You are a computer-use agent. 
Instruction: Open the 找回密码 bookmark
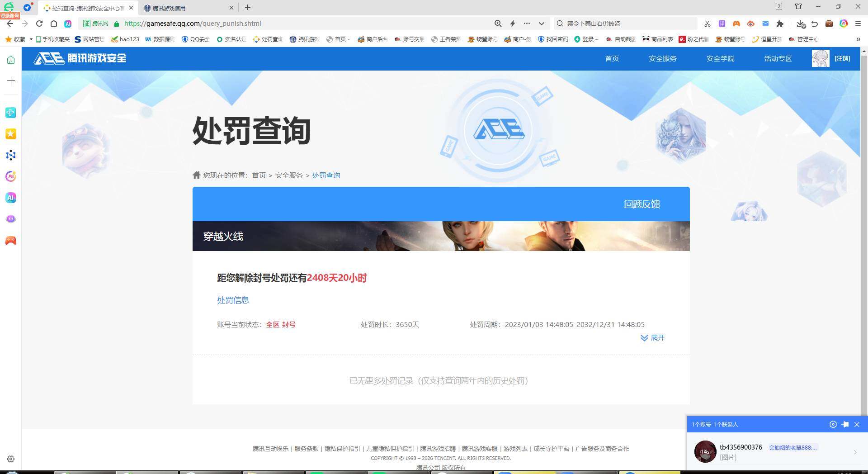(553, 39)
